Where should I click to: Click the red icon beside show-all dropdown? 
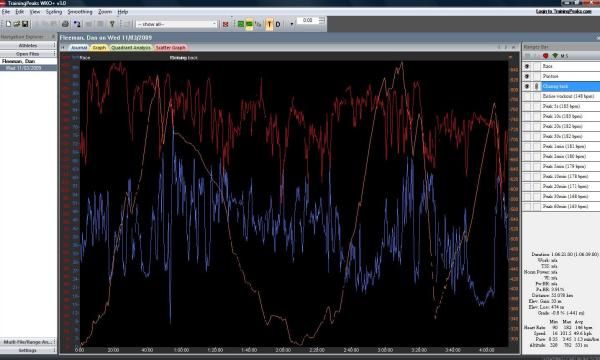[x=225, y=24]
